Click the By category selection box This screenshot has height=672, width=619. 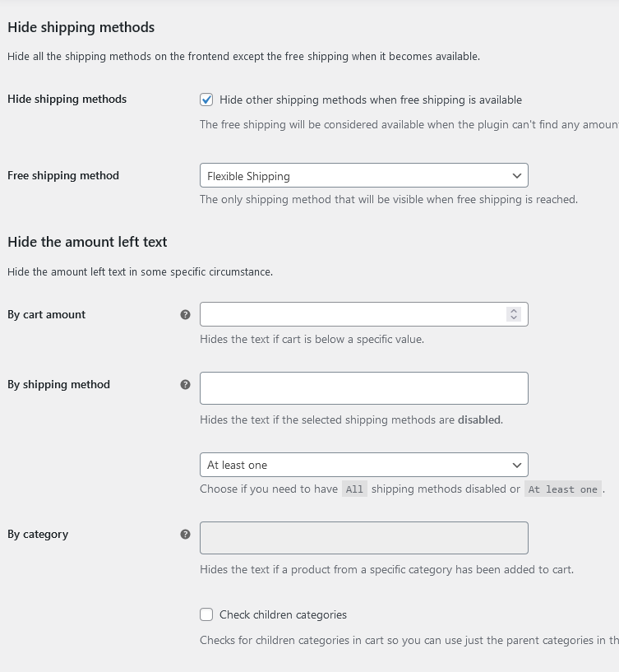363,538
